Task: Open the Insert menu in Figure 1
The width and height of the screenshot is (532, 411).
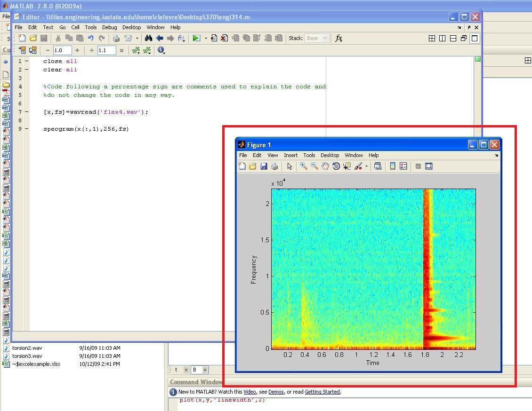Action: [x=290, y=155]
